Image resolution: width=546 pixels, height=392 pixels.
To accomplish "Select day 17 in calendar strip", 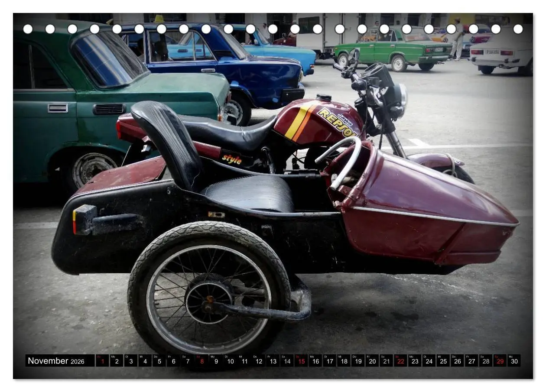I will [330, 360].
